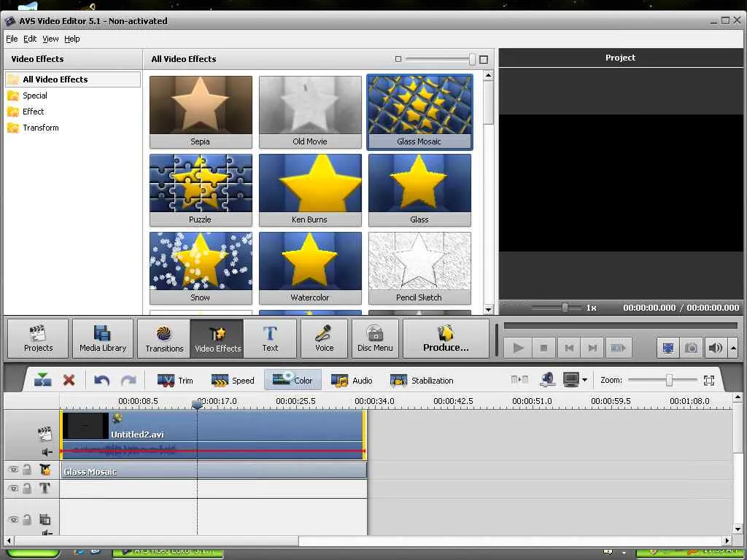Lock the video effects track
Viewport: 747px width, 560px height.
click(27, 470)
